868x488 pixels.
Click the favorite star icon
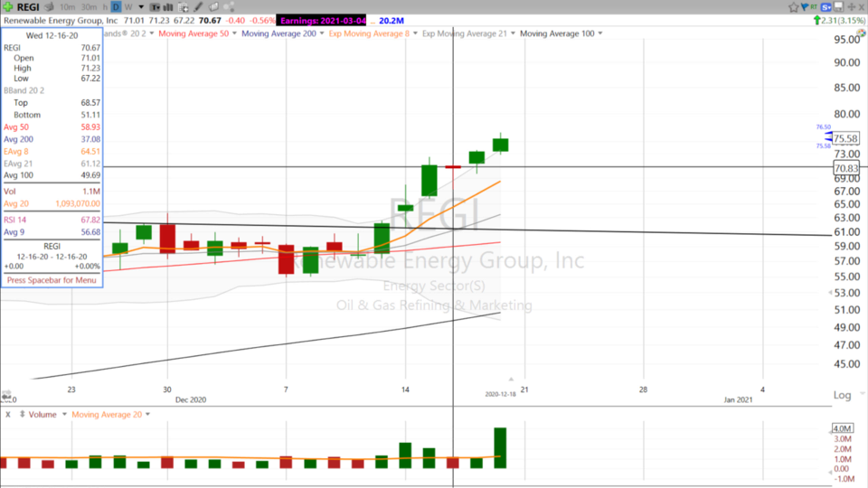pos(793,6)
